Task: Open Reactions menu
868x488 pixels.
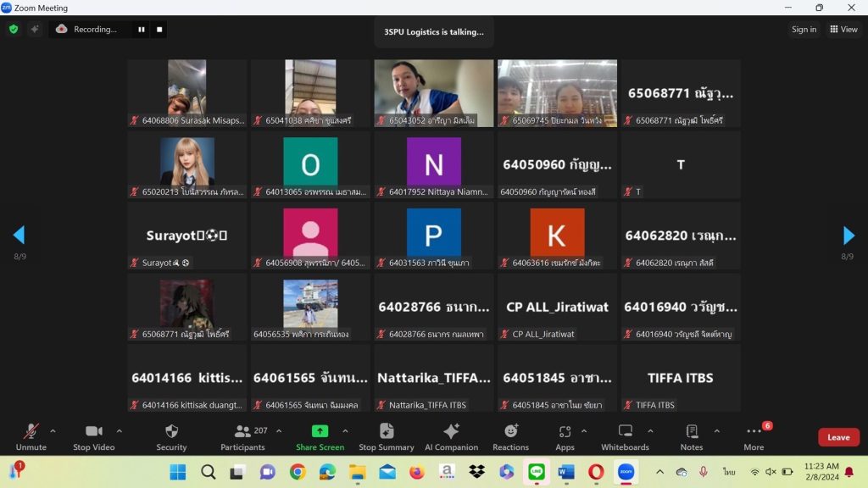Action: [x=510, y=436]
